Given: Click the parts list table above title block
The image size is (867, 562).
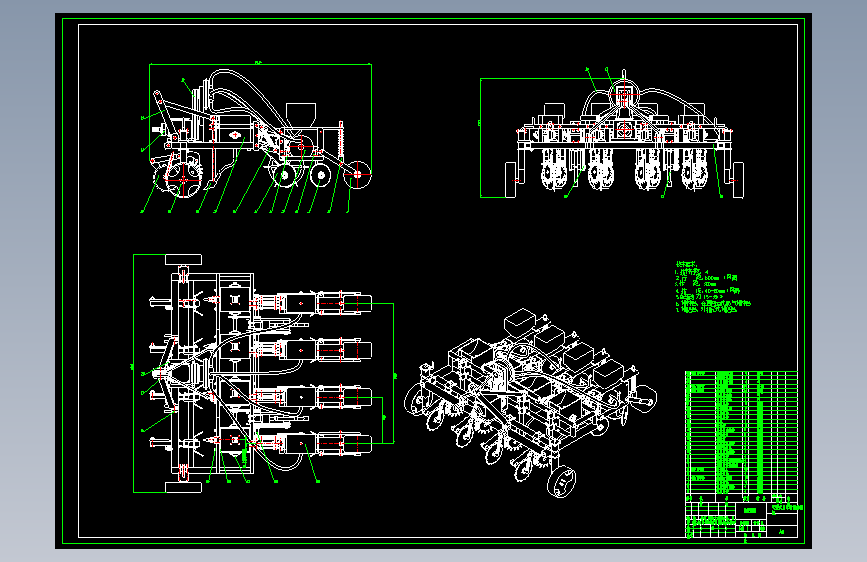Looking at the screenshot, I should tap(741, 433).
